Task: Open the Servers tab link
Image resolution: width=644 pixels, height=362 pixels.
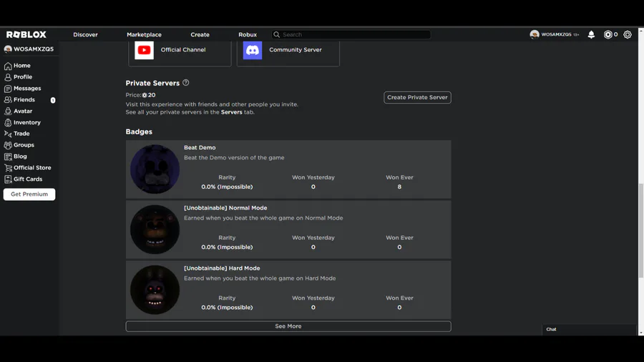Action: (x=232, y=112)
